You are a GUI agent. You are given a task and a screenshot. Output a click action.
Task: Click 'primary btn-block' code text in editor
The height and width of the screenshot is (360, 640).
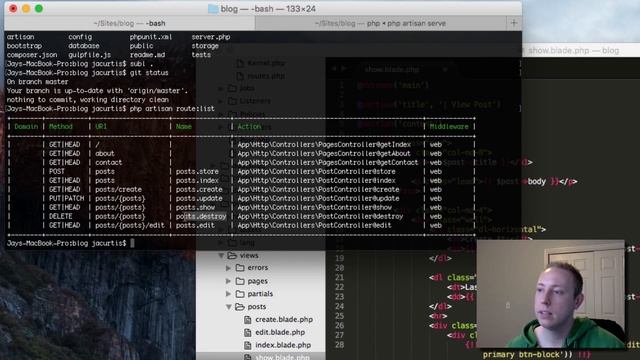point(523,354)
